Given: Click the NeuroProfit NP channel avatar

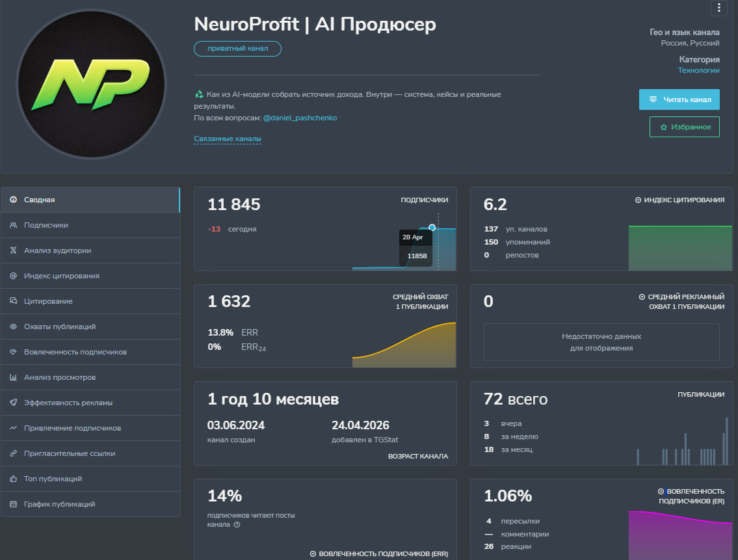Looking at the screenshot, I should [91, 85].
